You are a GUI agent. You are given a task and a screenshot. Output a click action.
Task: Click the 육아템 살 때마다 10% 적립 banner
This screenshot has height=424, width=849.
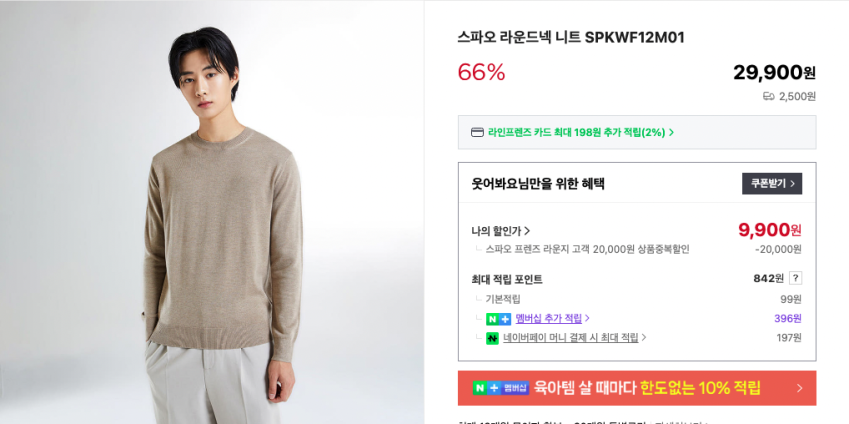(637, 388)
